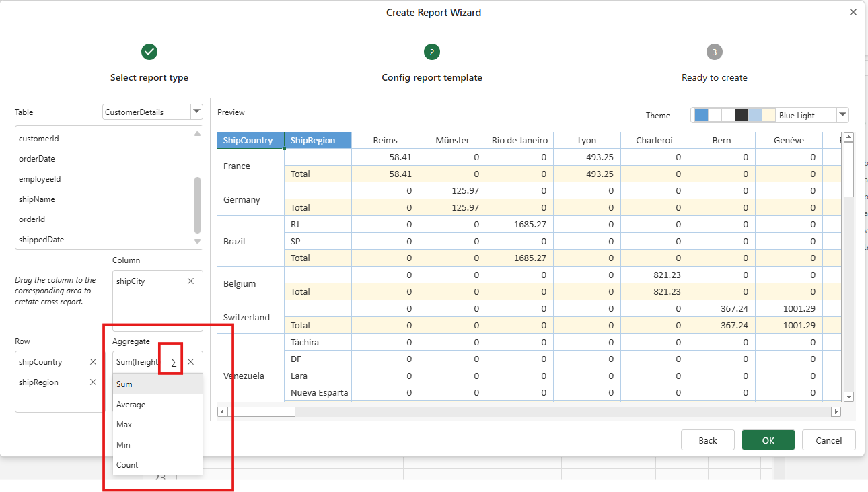Select Min aggregate option
Screen dimensions: 868x492
[x=123, y=445]
